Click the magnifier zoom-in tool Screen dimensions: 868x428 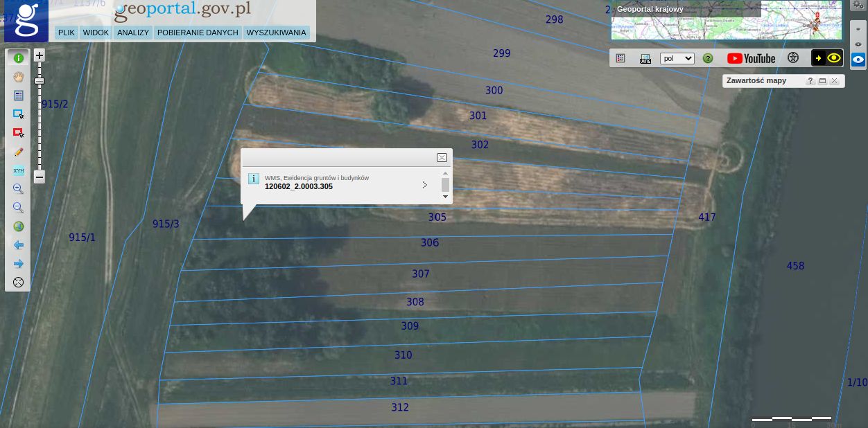point(18,189)
